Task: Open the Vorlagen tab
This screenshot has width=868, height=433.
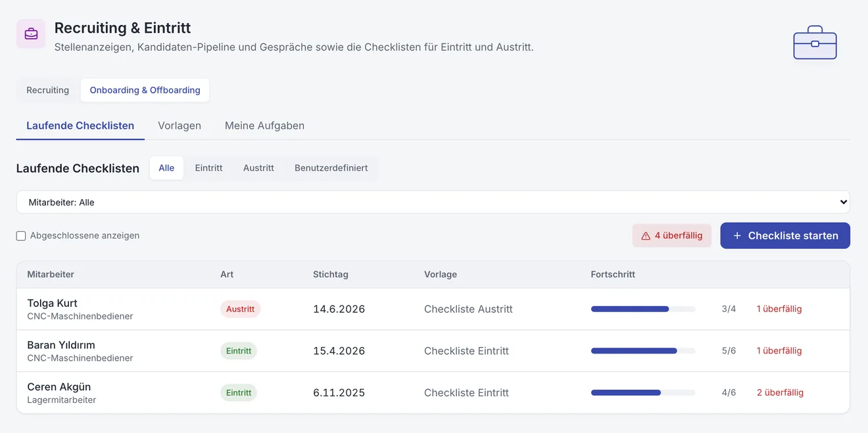Action: point(180,125)
